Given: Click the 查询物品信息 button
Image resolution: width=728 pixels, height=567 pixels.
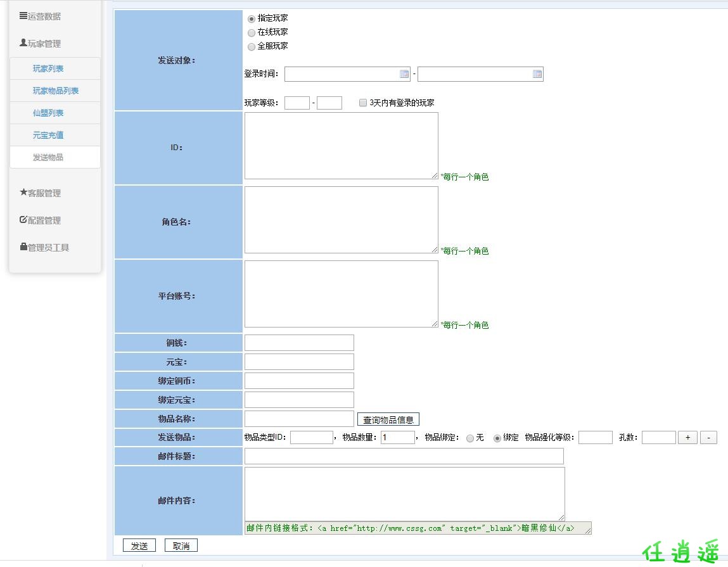Looking at the screenshot, I should (x=388, y=419).
